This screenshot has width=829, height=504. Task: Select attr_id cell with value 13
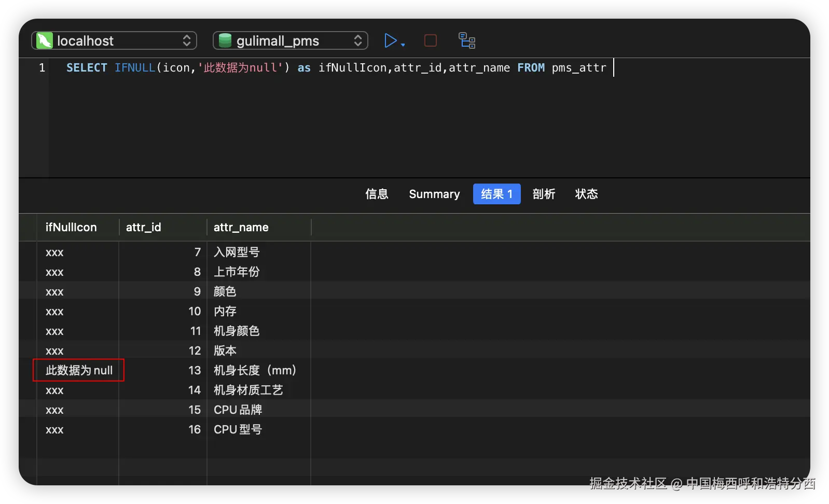pyautogui.click(x=163, y=370)
